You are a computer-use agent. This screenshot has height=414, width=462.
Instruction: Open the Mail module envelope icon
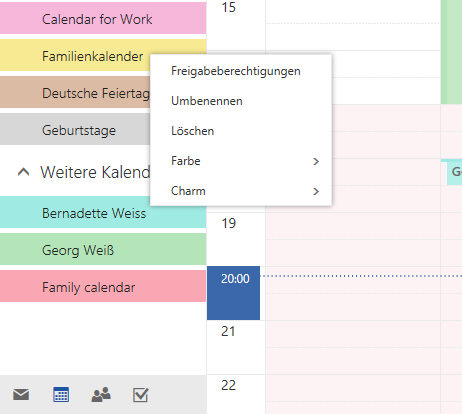pyautogui.click(x=21, y=395)
